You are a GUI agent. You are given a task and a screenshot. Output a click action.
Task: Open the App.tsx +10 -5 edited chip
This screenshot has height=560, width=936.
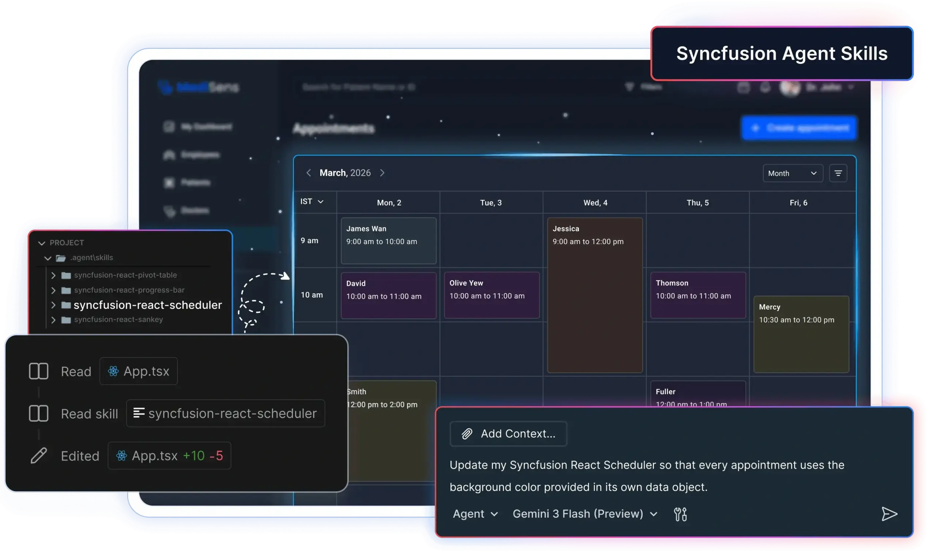169,455
